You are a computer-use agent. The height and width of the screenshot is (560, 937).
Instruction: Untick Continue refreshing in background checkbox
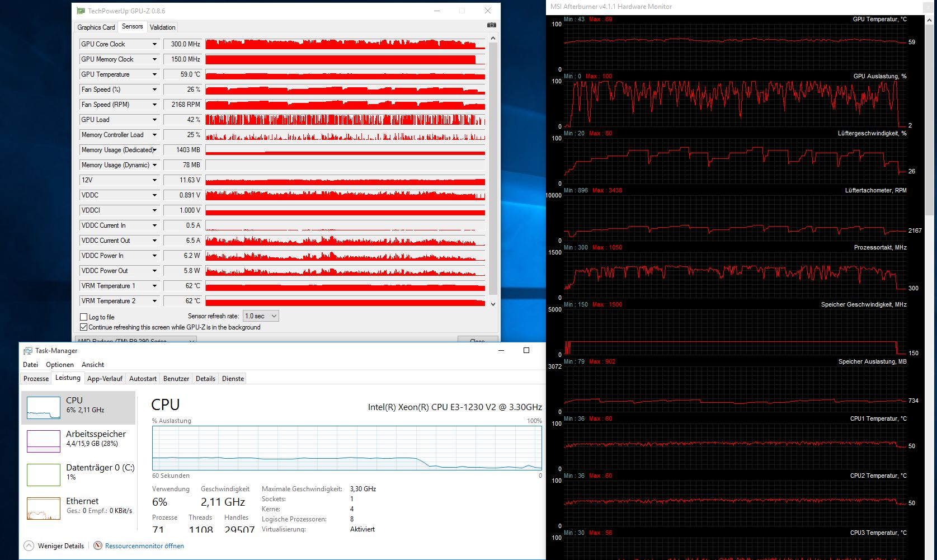pyautogui.click(x=84, y=327)
